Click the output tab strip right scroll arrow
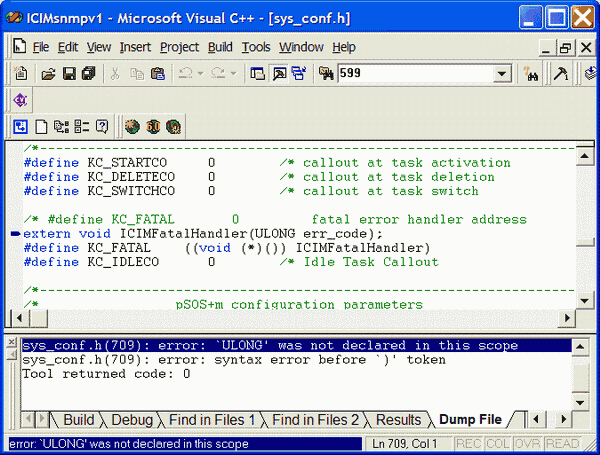Screen dimensions: 600x455 (x=563, y=420)
